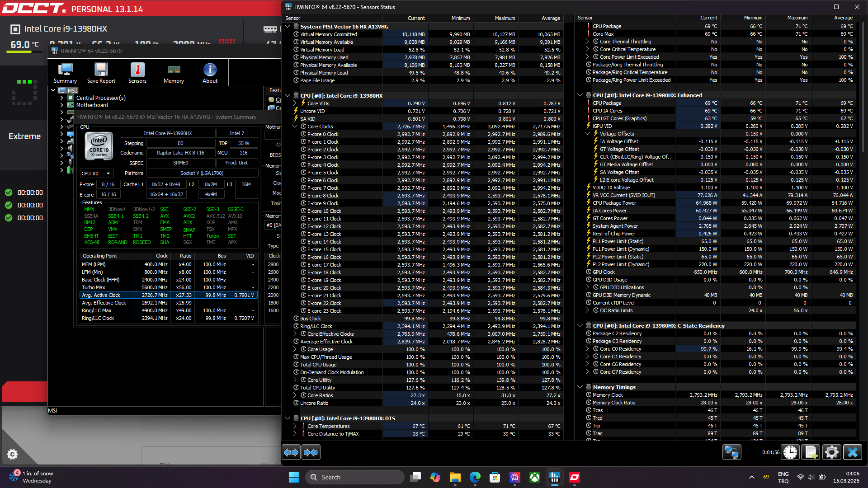Open the ENG TRQ language switcher
The image size is (868, 488).
pos(783,477)
